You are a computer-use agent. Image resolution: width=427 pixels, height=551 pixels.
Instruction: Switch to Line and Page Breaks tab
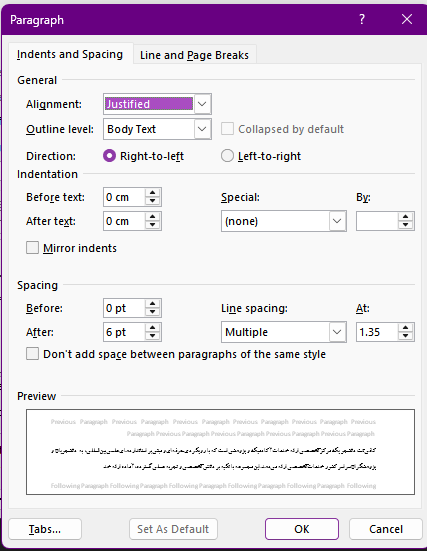tap(194, 55)
